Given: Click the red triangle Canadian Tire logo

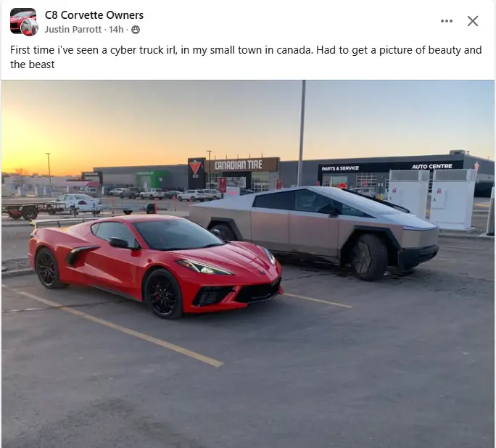Looking at the screenshot, I should [x=195, y=167].
